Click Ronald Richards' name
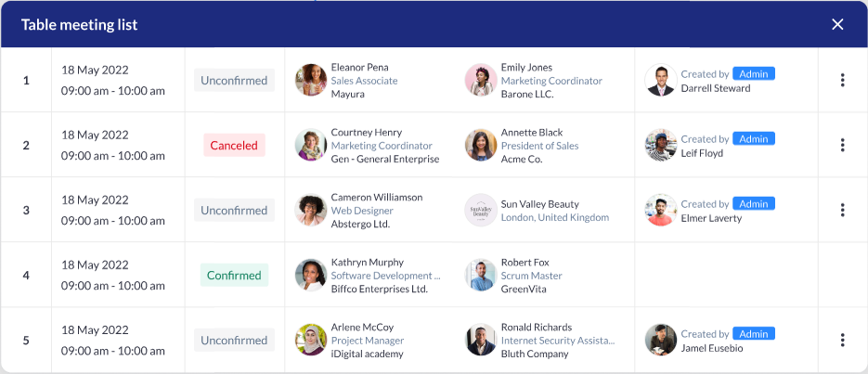The image size is (868, 374). pos(537,327)
